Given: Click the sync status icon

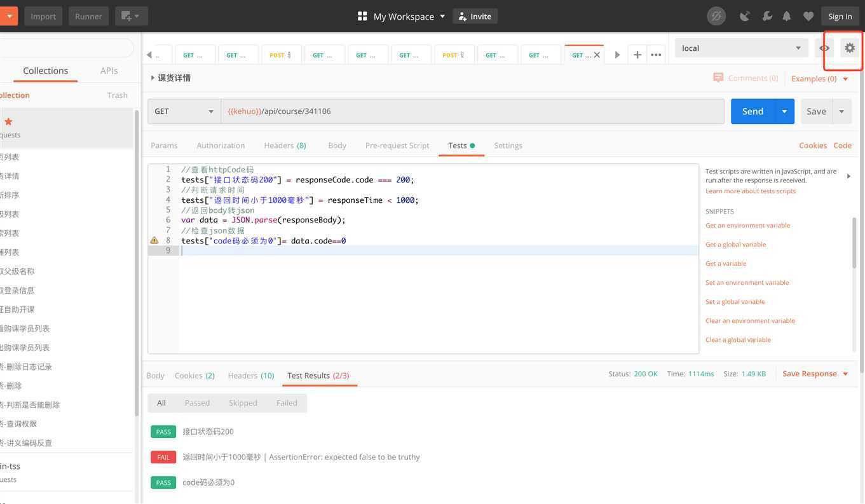Looking at the screenshot, I should point(716,16).
